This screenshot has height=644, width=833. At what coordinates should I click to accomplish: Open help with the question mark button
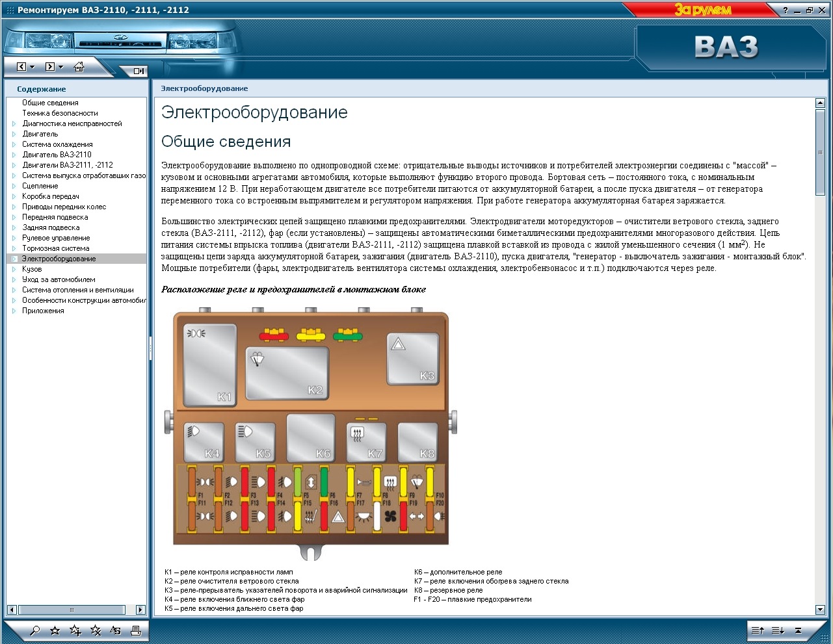[786, 10]
